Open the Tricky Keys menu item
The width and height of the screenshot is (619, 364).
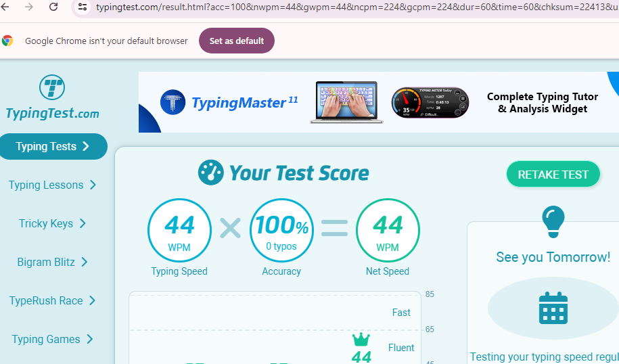point(46,223)
